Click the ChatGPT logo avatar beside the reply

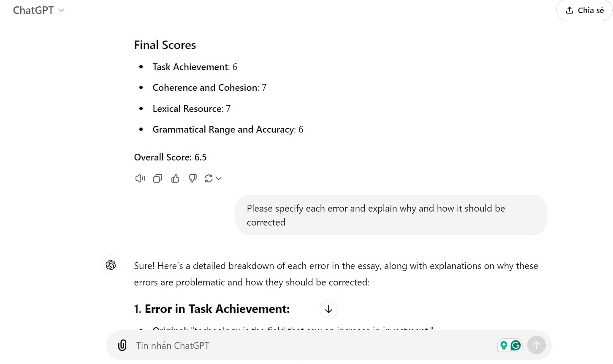point(111,265)
